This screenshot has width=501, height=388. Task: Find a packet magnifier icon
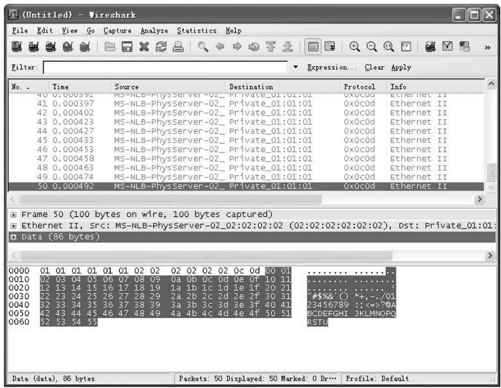click(203, 47)
